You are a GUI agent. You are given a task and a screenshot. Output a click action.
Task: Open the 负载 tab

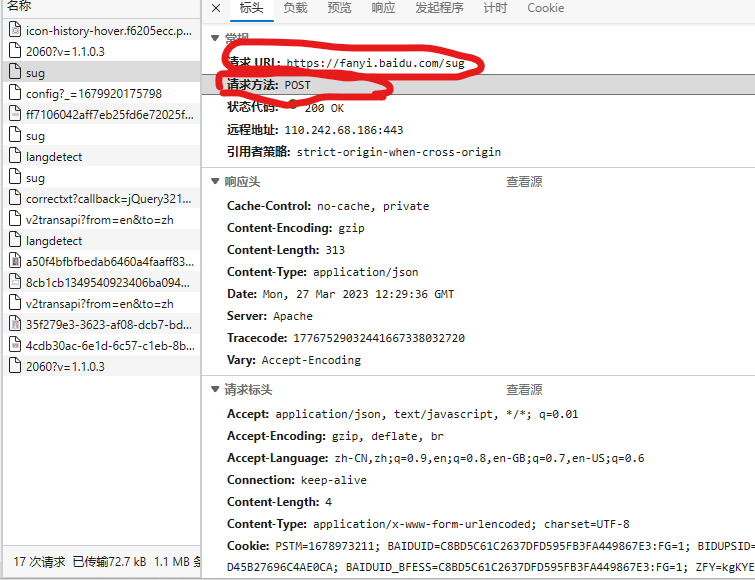point(295,8)
